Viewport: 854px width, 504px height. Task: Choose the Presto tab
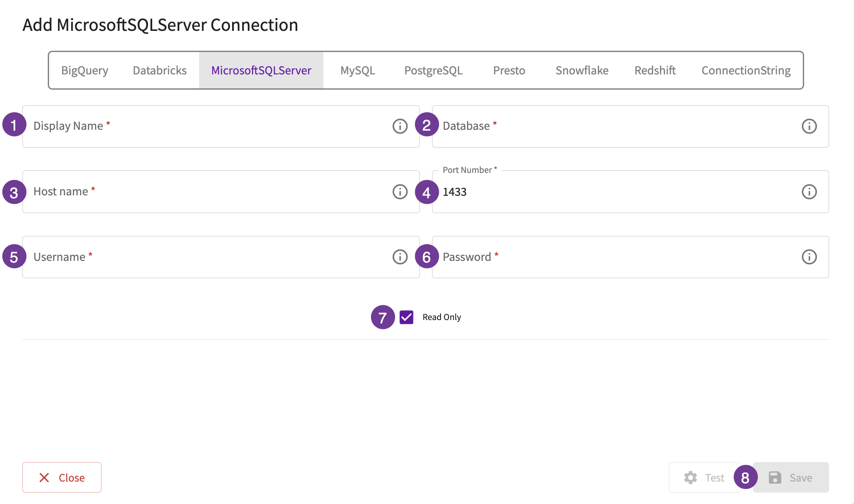(x=509, y=70)
